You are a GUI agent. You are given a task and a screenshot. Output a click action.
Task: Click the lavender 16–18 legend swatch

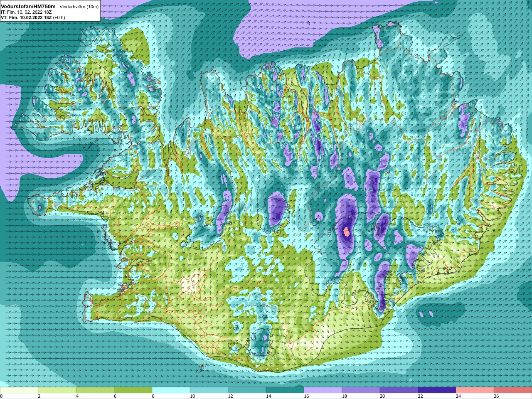coord(323,390)
